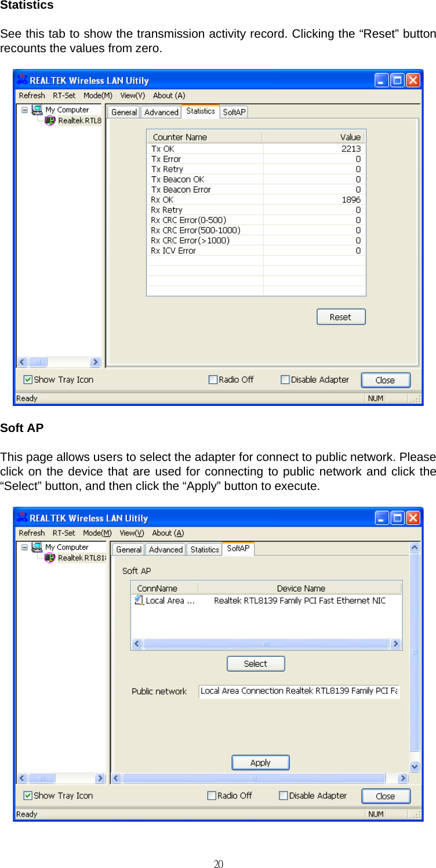Click the ConnName column header
The height and width of the screenshot is (868, 436).
coord(165,588)
